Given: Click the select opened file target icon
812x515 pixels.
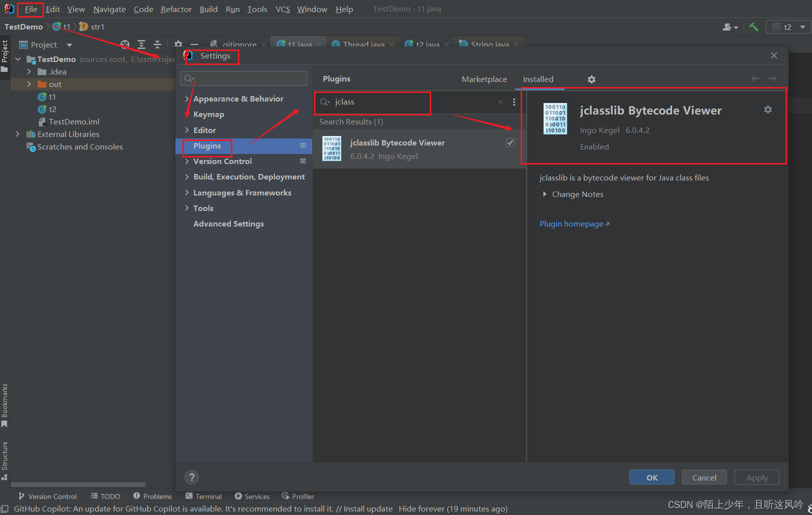Looking at the screenshot, I should 125,44.
